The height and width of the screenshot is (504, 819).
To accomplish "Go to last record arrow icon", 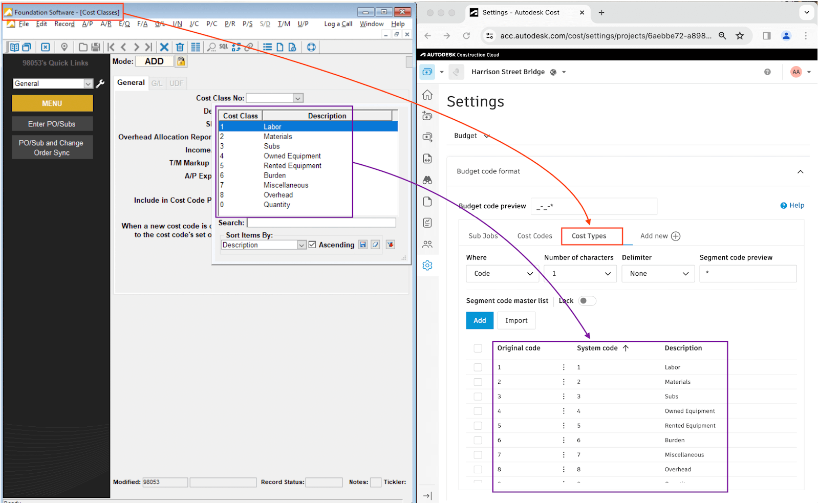I will 148,47.
